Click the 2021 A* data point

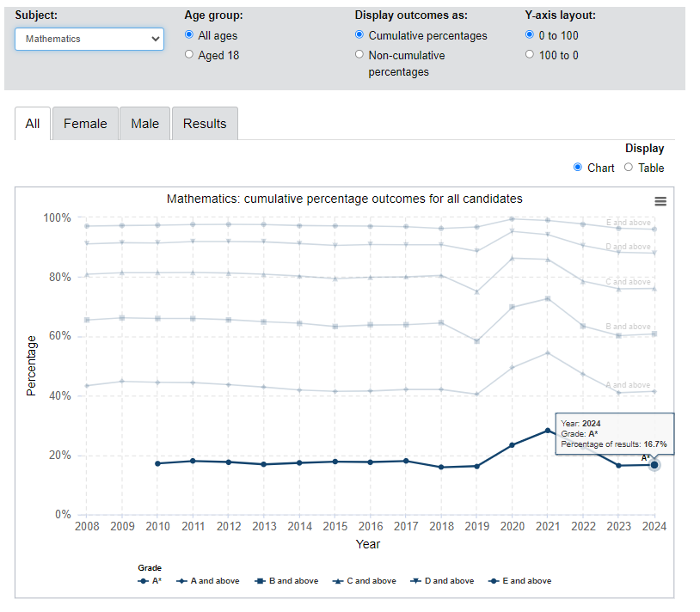(x=548, y=431)
